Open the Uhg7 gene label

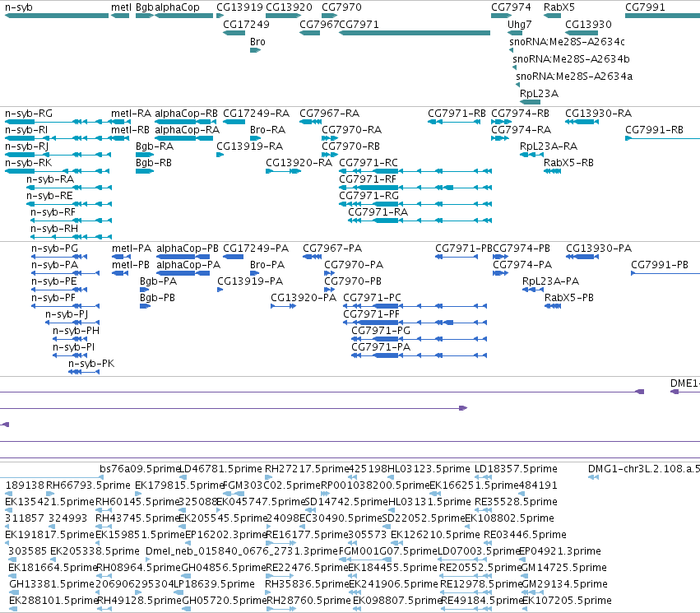click(520, 25)
